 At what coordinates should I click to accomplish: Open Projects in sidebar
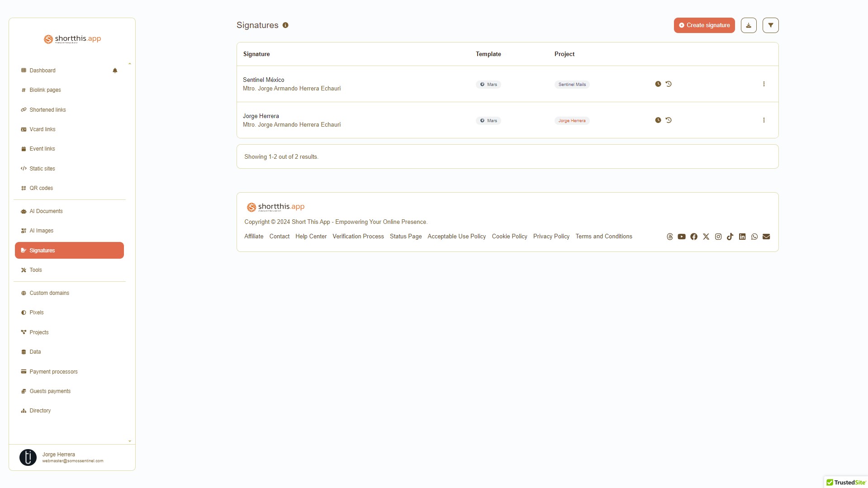[39, 332]
